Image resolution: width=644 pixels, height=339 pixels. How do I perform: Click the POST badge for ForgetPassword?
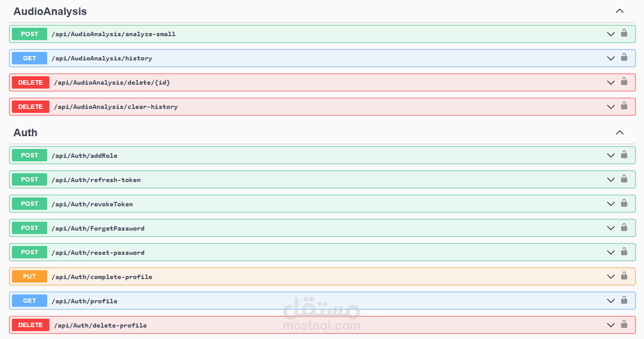[30, 228]
